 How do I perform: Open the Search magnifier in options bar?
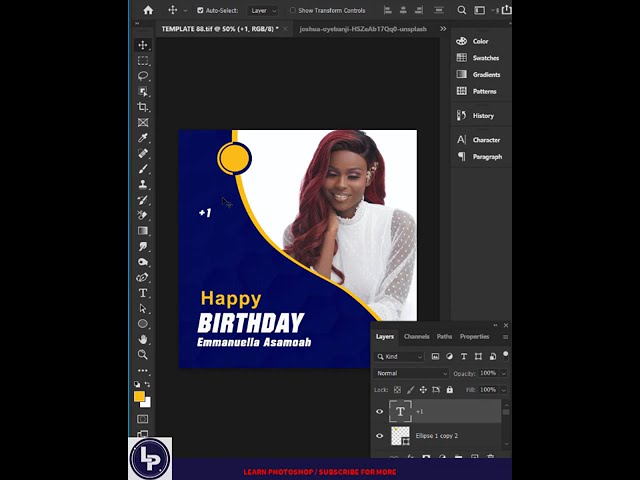462,10
